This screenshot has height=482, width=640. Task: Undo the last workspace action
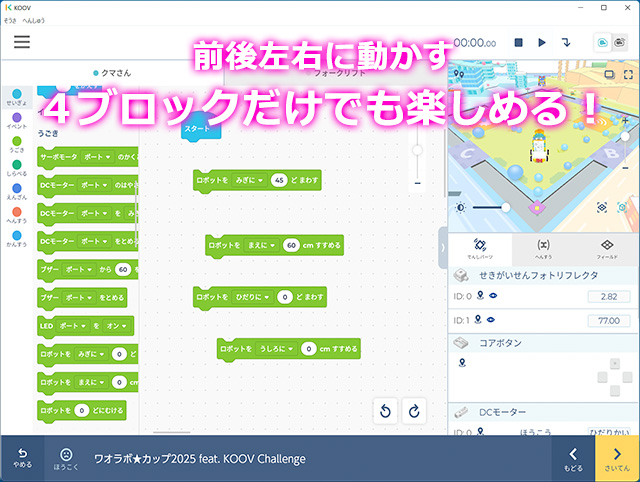(385, 411)
